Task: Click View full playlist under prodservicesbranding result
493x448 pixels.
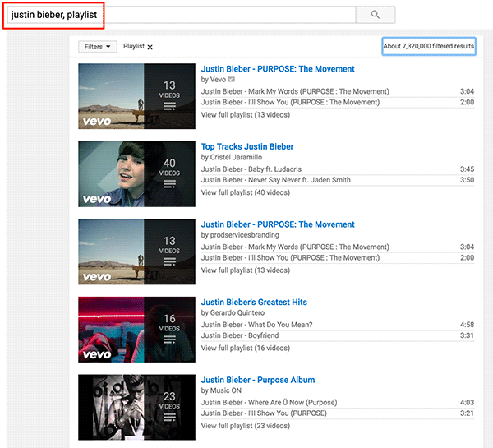Action: (x=245, y=270)
